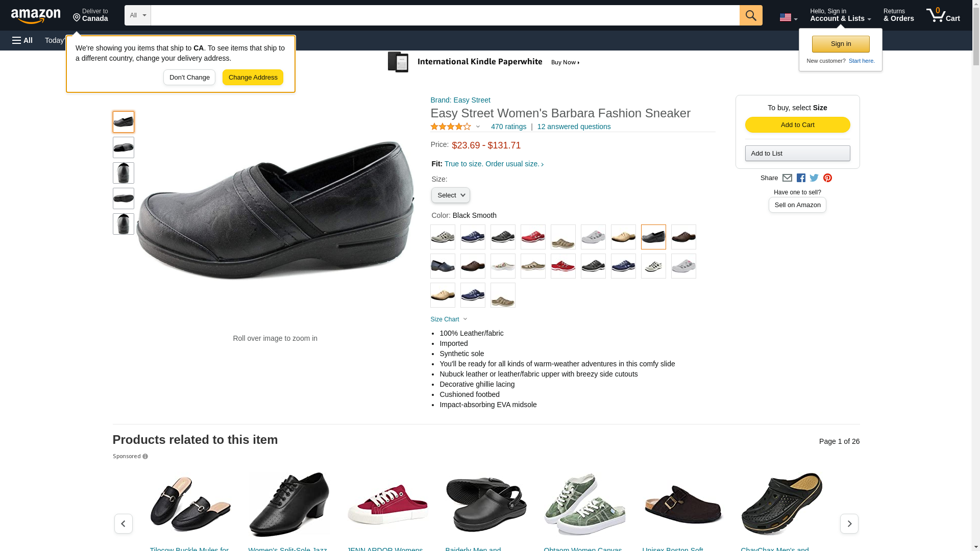Open Account & Lists menu

coord(840,15)
